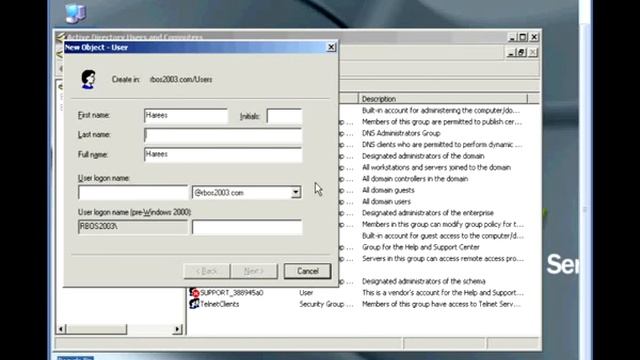Select the TelnetClients row name
The height and width of the screenshot is (360, 640).
[220, 304]
